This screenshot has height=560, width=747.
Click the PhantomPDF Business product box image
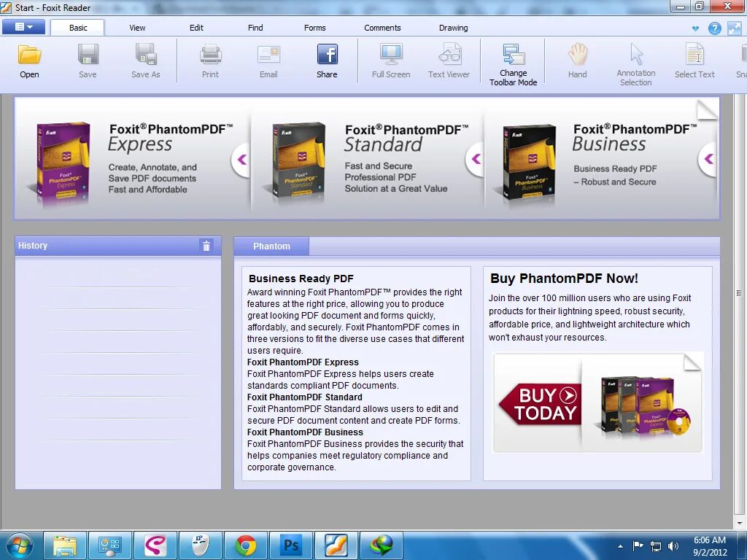coord(529,163)
